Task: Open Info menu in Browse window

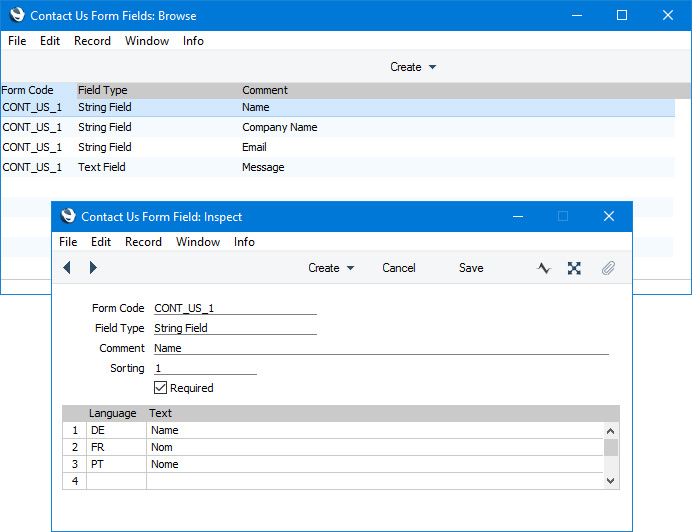Action: coord(193,41)
